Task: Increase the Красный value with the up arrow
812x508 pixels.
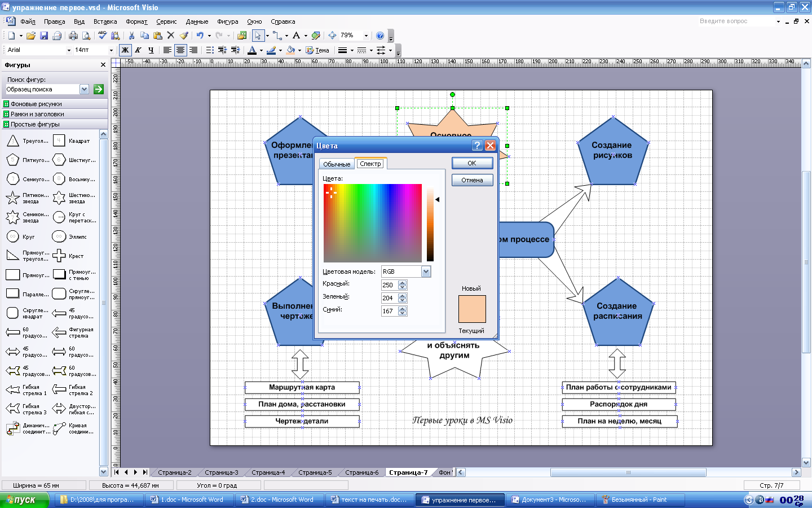Action: click(402, 283)
